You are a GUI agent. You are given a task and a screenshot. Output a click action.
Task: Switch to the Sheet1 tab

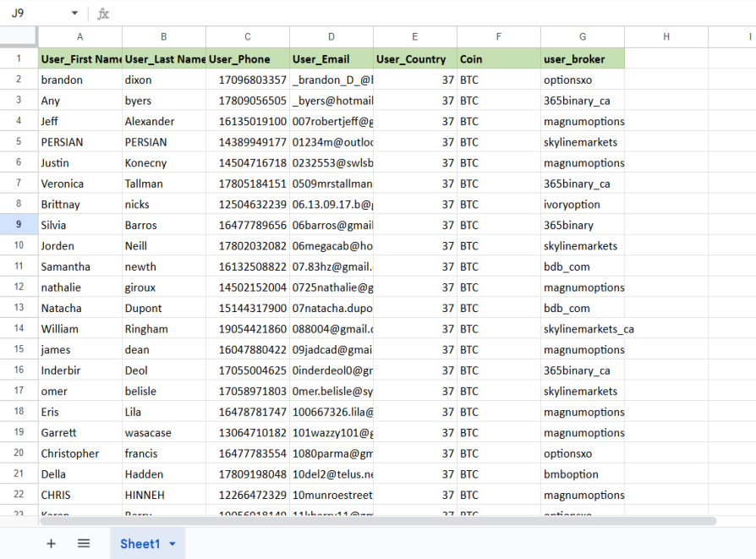tap(140, 544)
